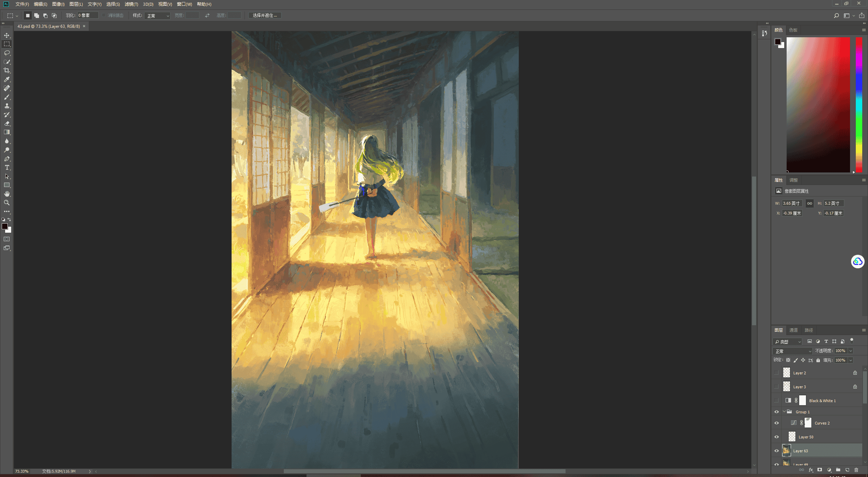Image resolution: width=868 pixels, height=477 pixels.
Task: Select the Rectangle shape tool
Action: click(7, 185)
